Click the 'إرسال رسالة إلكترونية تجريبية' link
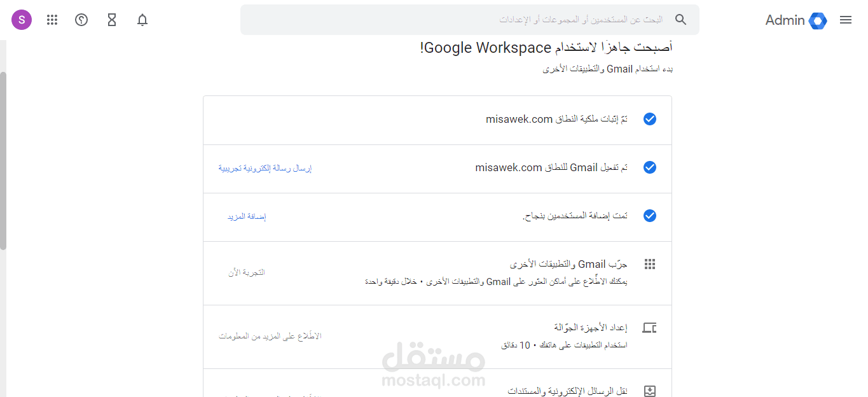Viewport: 868px width, 397px height. 265,169
